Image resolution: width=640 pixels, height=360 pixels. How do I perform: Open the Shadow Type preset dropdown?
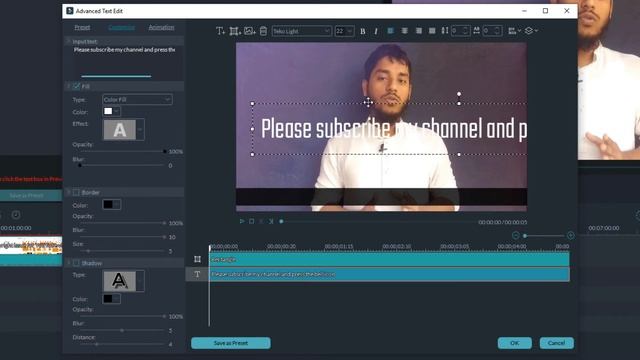140,281
